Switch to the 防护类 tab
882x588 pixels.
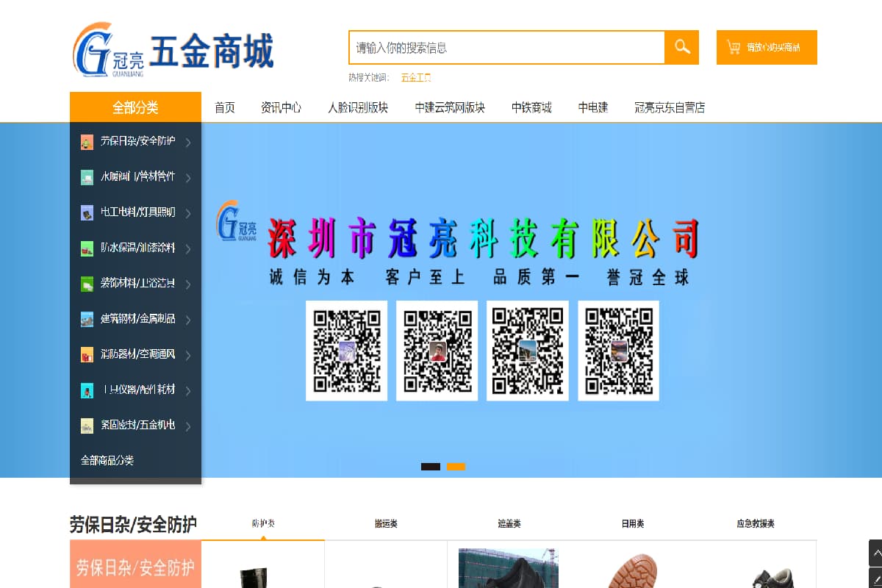click(x=263, y=523)
